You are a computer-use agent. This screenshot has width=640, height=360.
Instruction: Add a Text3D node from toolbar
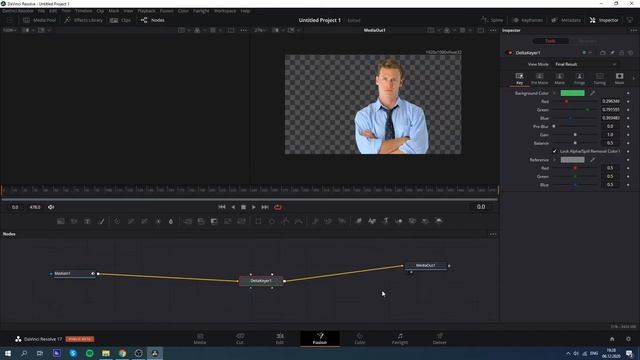pyautogui.click(x=385, y=221)
